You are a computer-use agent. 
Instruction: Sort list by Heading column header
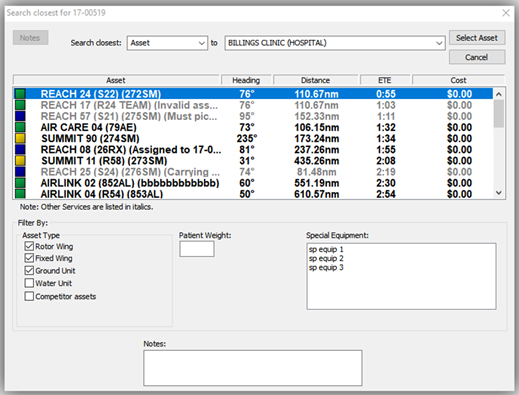[246, 80]
